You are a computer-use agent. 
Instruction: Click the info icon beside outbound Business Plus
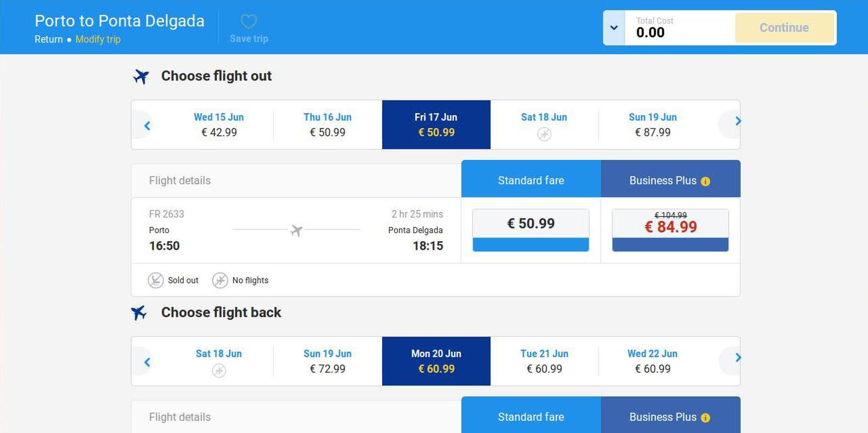tap(705, 182)
